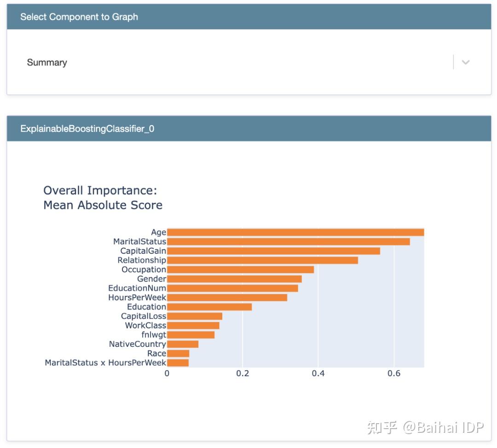
Task: Click the Occupation bar
Action: coord(240,270)
